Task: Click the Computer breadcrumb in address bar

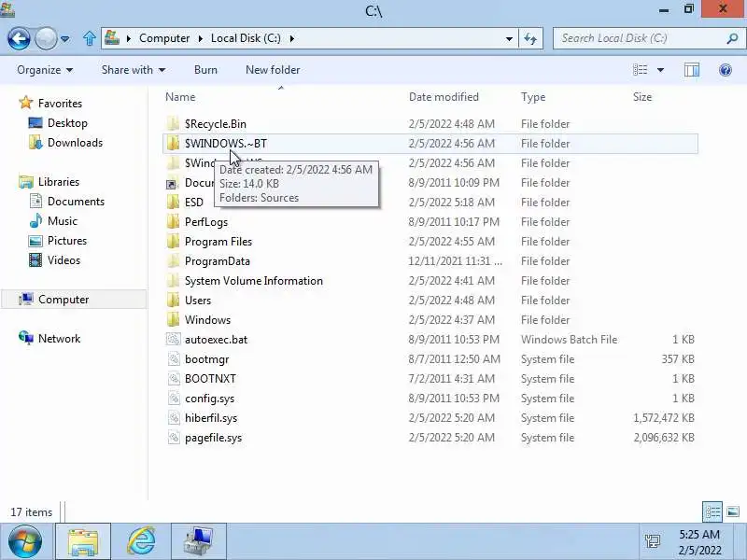Action: pos(164,38)
